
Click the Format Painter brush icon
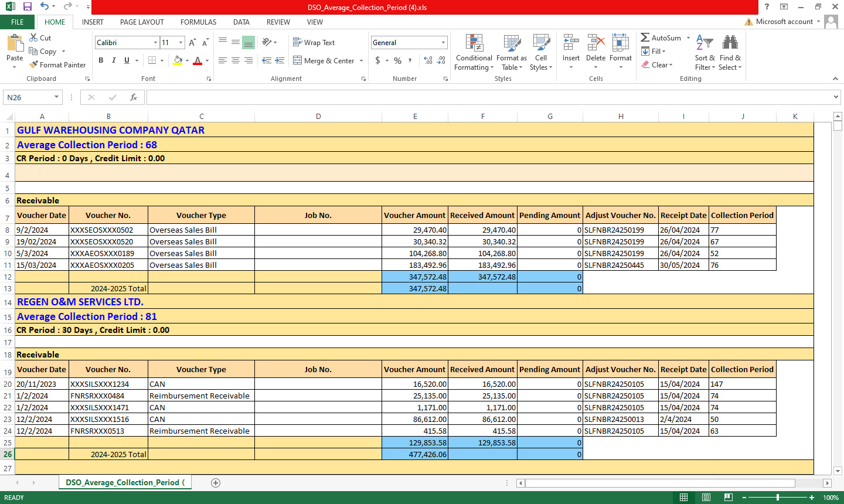coord(34,65)
